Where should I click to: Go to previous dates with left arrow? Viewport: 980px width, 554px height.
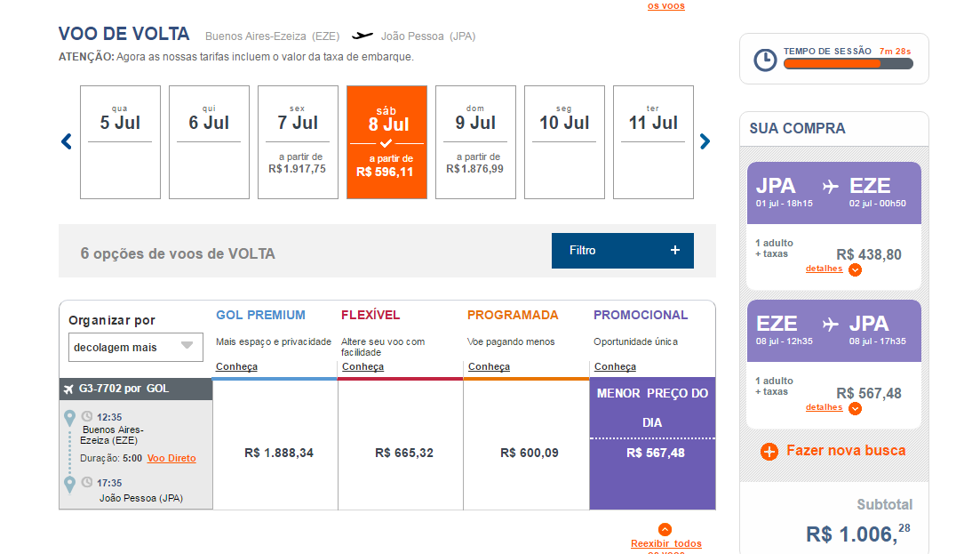coord(67,141)
